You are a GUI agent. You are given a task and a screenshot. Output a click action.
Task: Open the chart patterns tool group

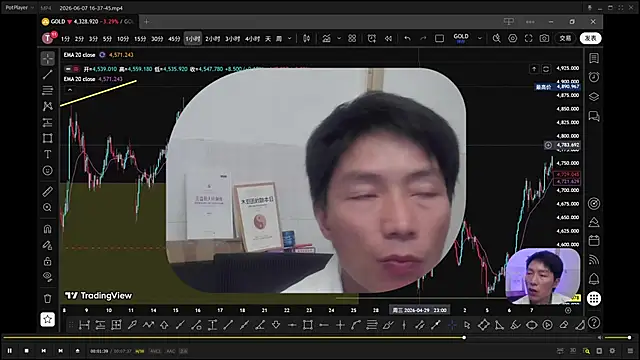(x=48, y=106)
